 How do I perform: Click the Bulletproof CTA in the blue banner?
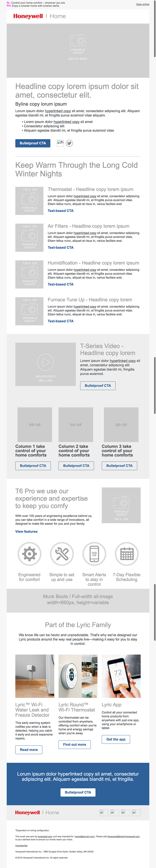click(78, 792)
